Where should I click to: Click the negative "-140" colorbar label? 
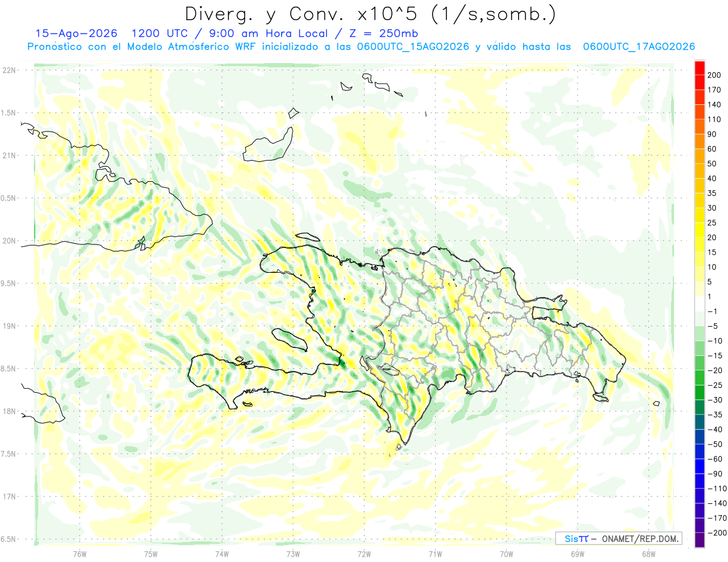[x=716, y=503]
